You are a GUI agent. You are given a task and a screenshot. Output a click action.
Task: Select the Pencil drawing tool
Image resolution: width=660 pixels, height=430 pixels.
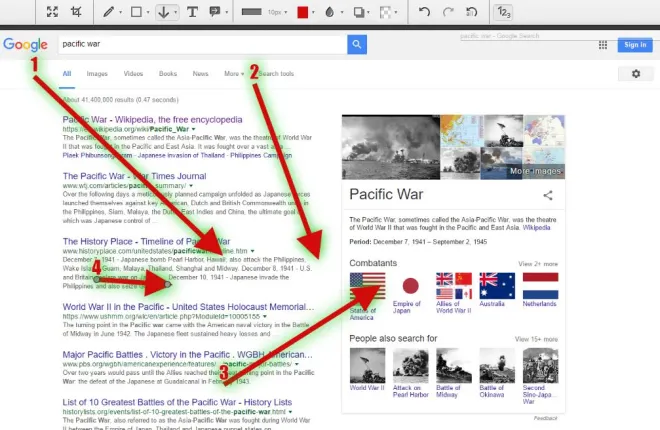pos(109,12)
